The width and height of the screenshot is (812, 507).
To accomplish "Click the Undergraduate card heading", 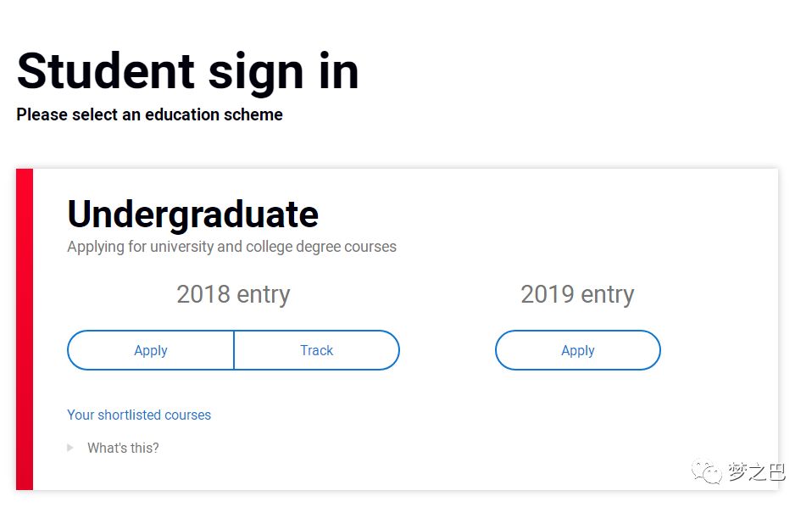I will point(192,214).
